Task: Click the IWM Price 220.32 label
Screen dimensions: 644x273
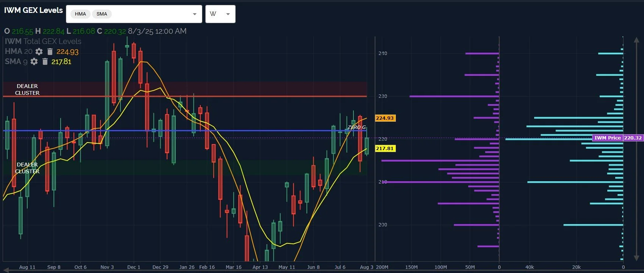Action: [617, 138]
